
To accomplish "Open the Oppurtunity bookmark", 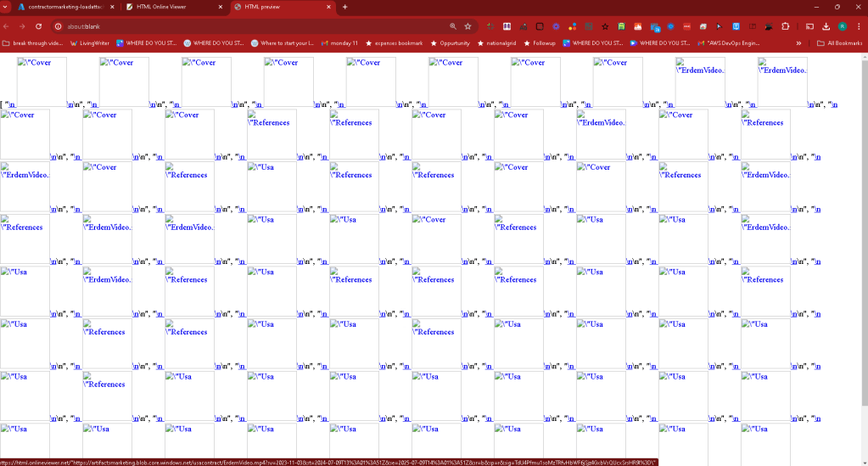I will [x=450, y=42].
